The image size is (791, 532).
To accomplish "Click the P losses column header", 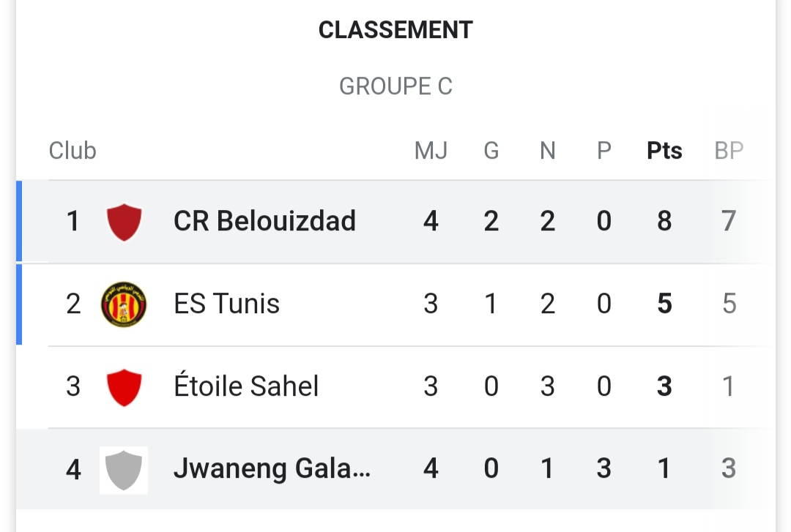I will coord(604,151).
